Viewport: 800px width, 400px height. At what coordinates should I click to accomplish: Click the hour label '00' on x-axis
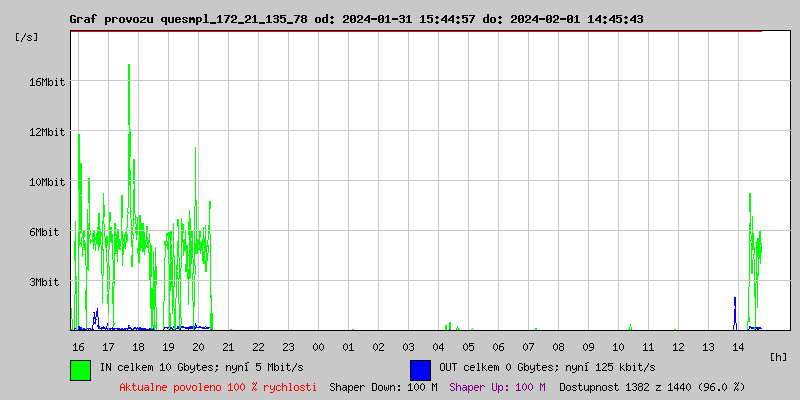(x=318, y=347)
